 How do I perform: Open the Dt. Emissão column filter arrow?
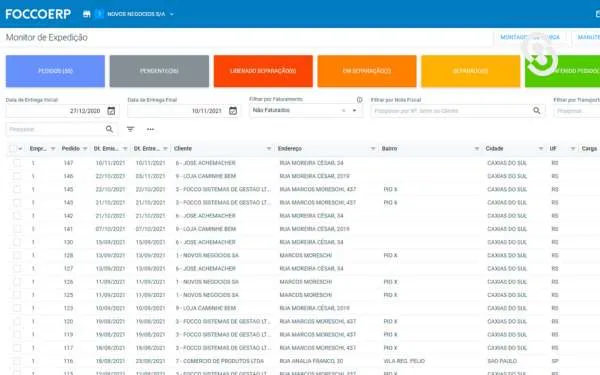[x=125, y=148]
